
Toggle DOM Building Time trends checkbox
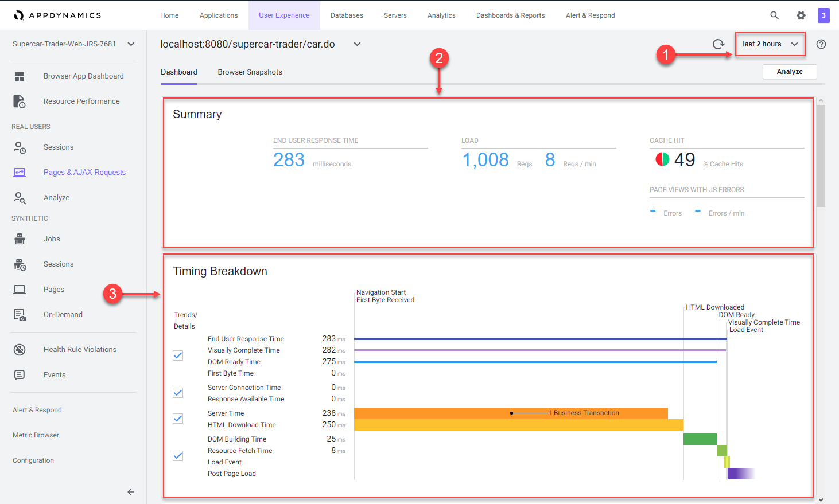pos(178,456)
